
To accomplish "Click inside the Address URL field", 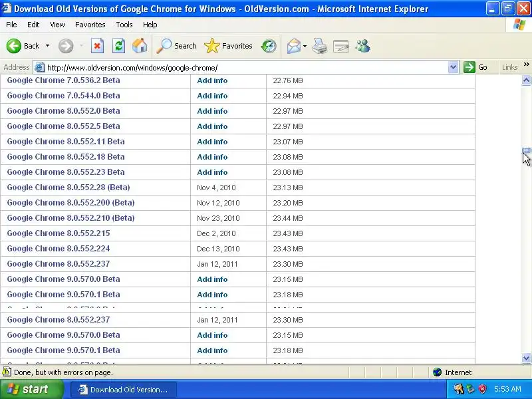I will pos(246,68).
